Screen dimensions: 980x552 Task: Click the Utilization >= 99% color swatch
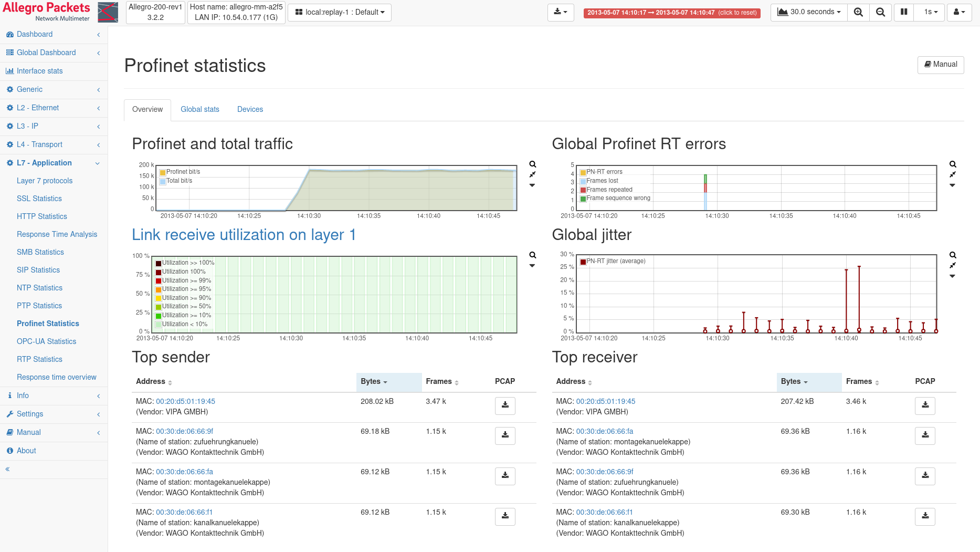(x=159, y=281)
